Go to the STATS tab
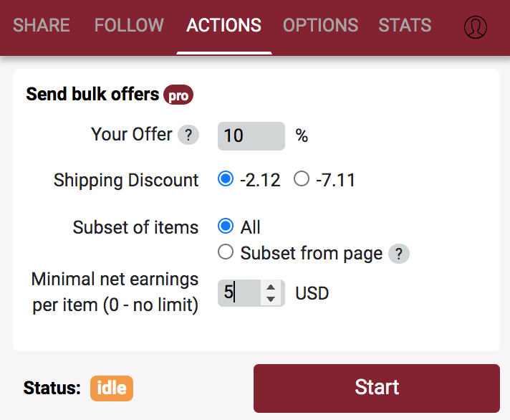510x420 pixels. click(x=405, y=26)
